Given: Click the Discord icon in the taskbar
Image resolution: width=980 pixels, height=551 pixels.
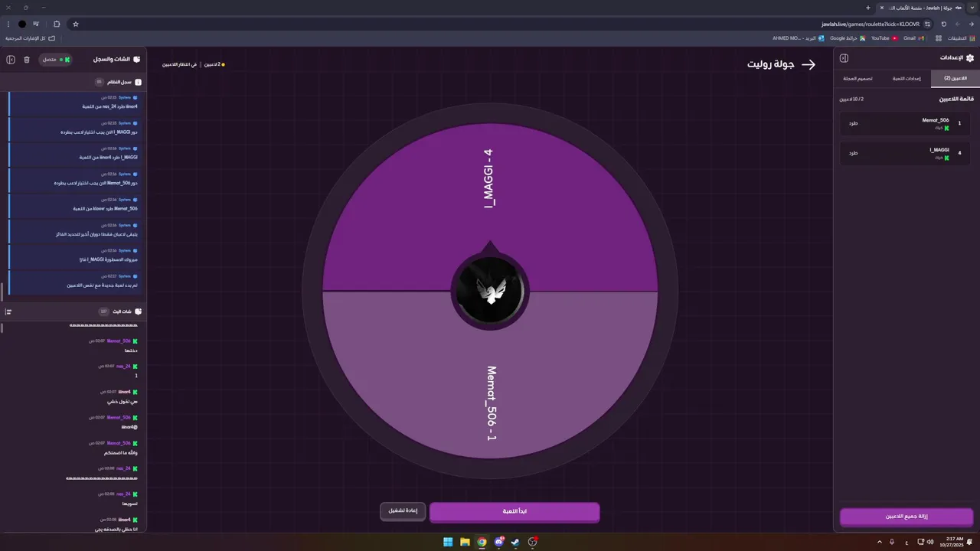Looking at the screenshot, I should click(x=498, y=542).
